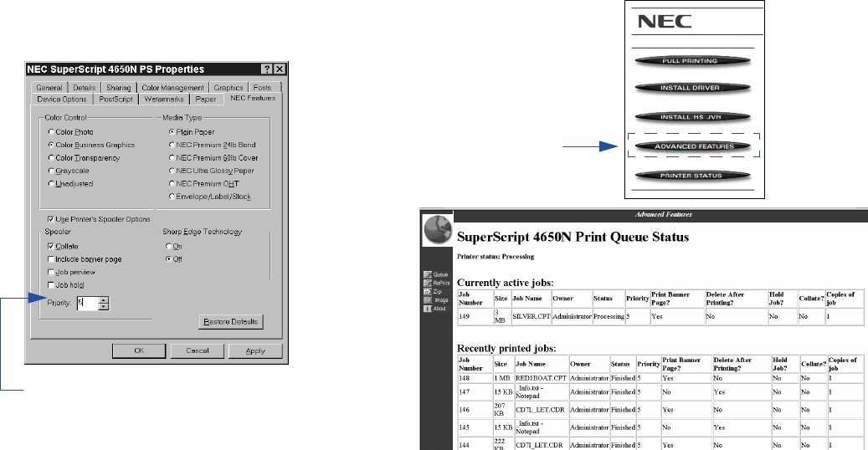Select Color Business Graphics option

(51, 145)
